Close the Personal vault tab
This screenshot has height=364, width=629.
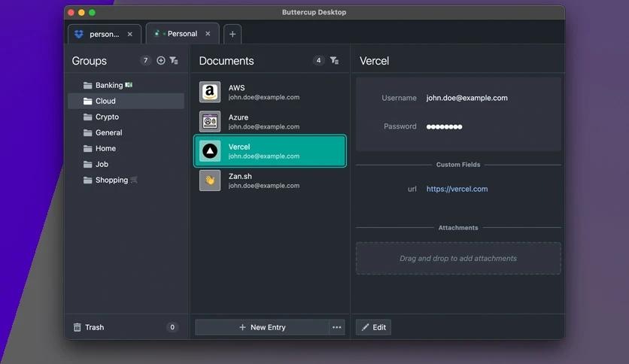pos(208,34)
